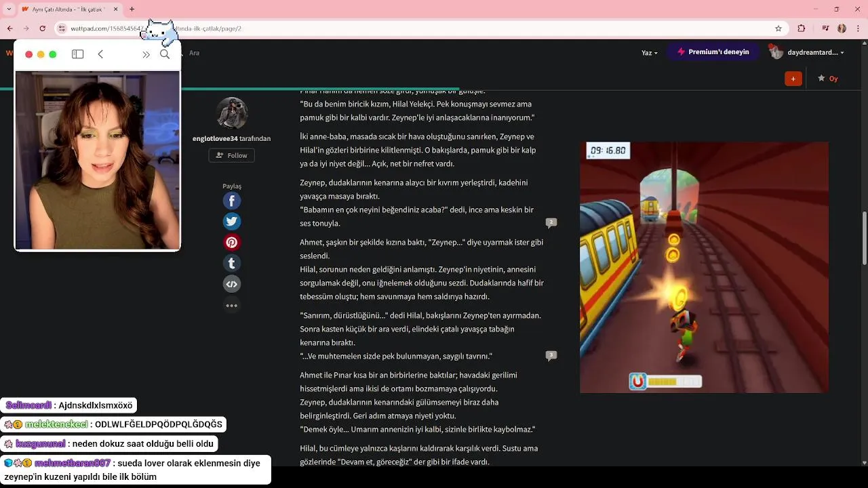Add story to list with orange plus button

[793, 79]
